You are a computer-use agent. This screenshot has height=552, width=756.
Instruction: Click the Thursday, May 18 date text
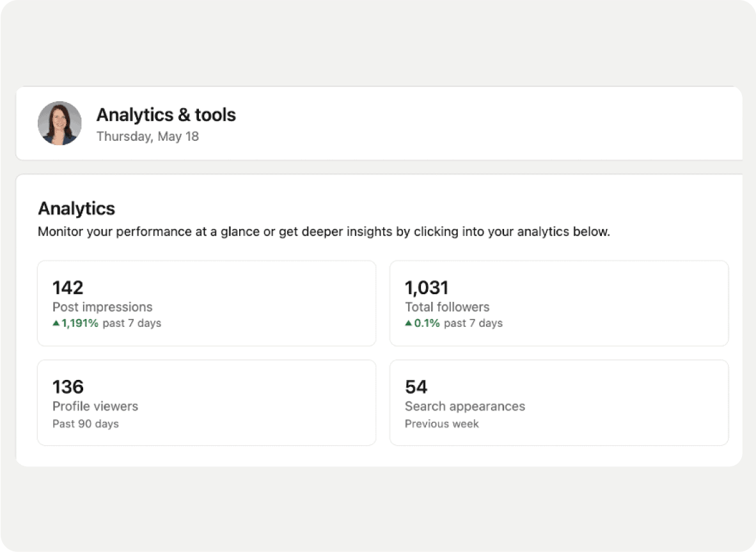(147, 136)
